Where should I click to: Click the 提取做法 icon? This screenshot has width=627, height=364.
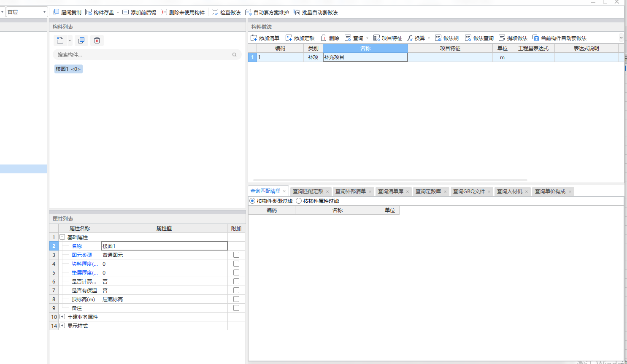point(502,38)
